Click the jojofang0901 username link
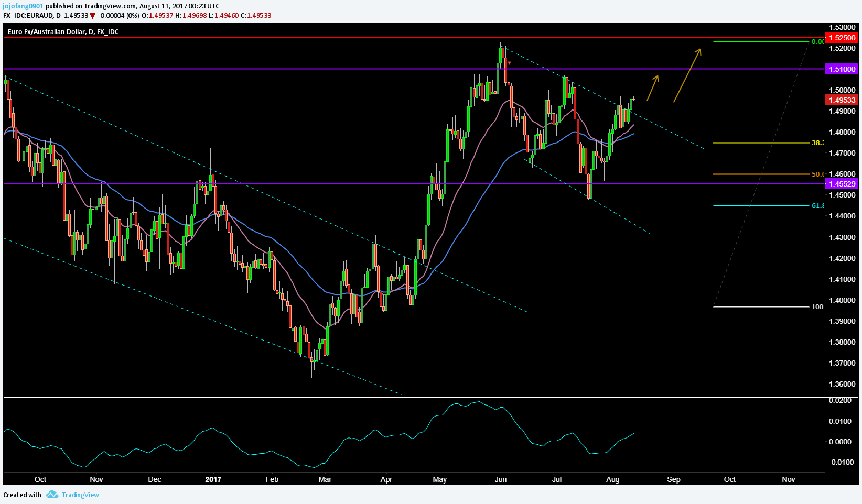 click(23, 6)
